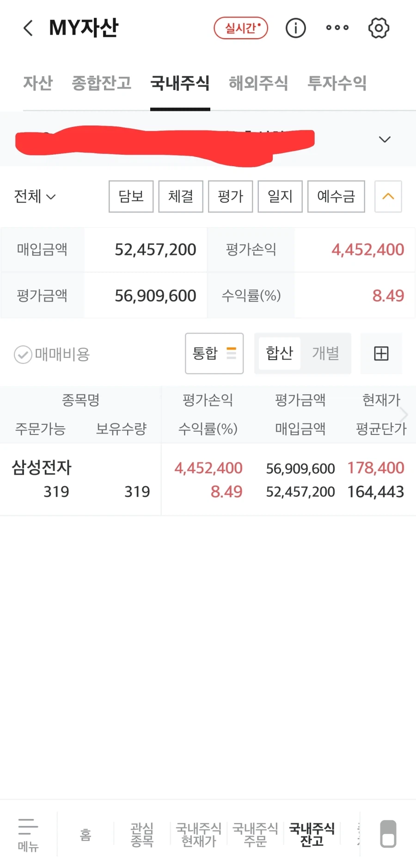Toggle the 매매비용 checkbox
Viewport: 416px width, 868px height.
click(23, 355)
